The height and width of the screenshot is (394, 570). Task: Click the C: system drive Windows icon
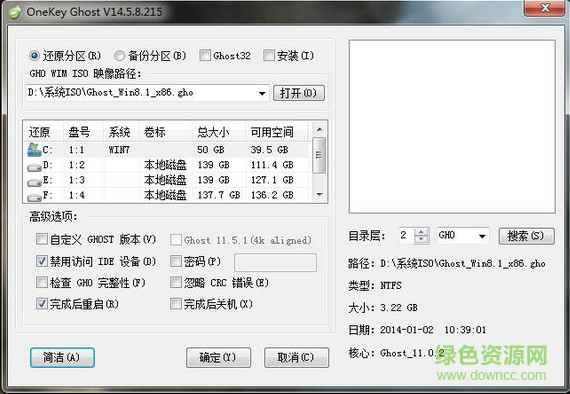pos(34,150)
